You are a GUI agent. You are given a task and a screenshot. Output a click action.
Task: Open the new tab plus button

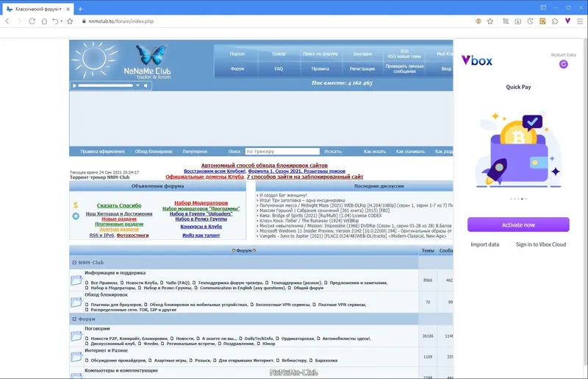[80, 9]
